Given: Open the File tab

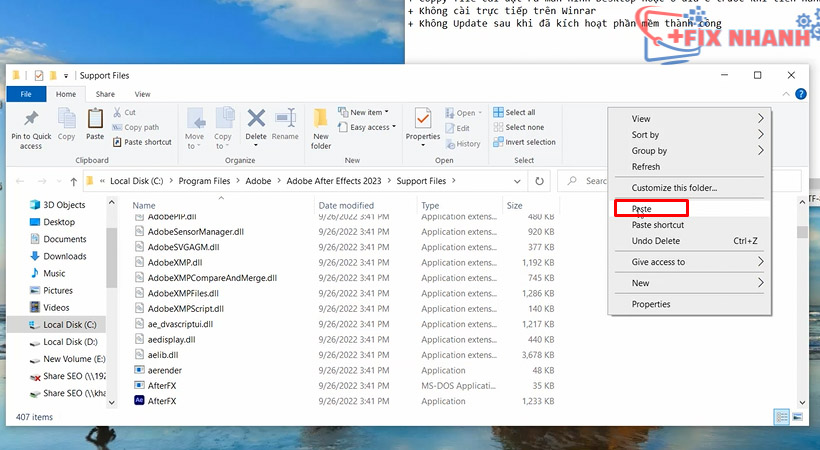Looking at the screenshot, I should tap(26, 94).
